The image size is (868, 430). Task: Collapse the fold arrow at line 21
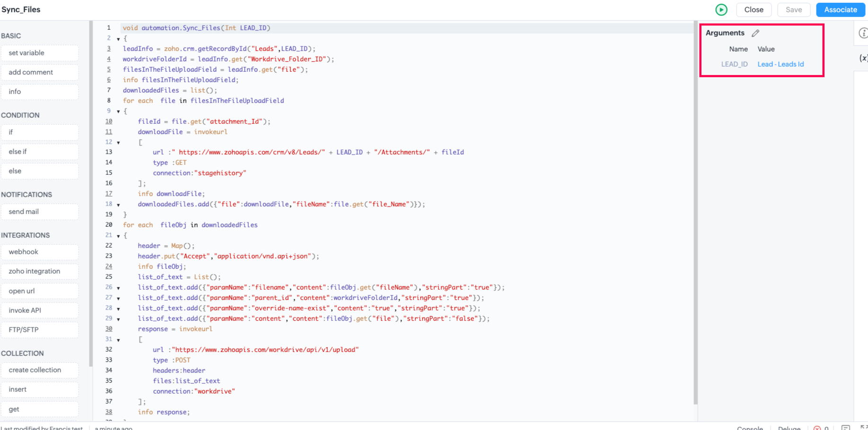118,236
